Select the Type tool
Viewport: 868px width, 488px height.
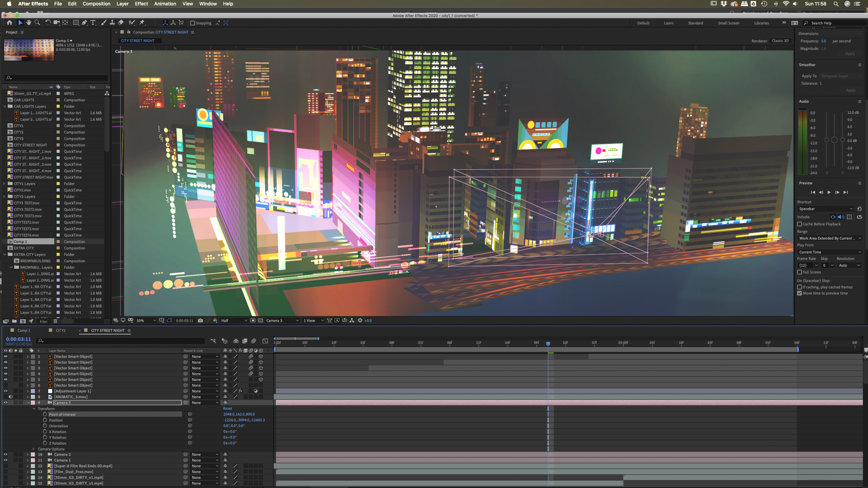point(93,23)
